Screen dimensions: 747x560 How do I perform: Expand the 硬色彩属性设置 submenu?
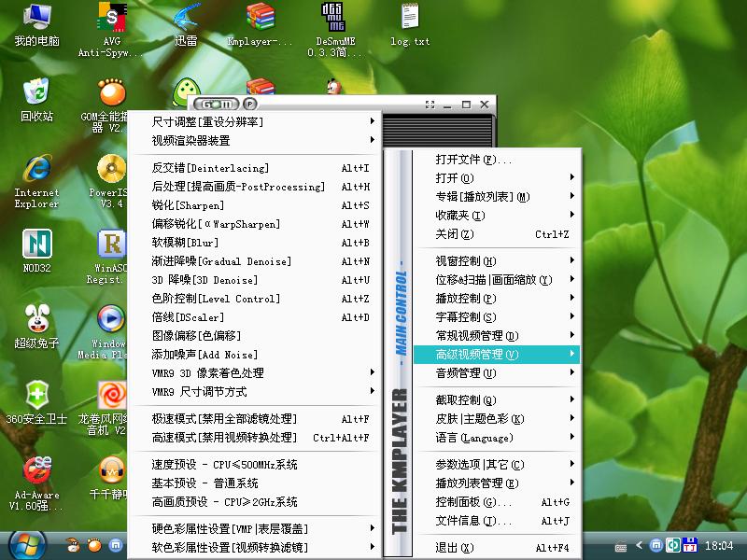(x=255, y=528)
